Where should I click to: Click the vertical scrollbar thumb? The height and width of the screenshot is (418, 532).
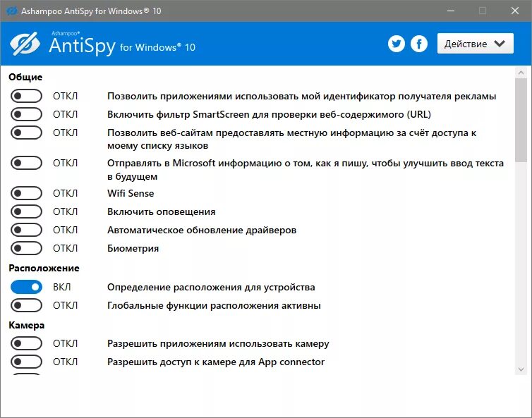click(521, 121)
